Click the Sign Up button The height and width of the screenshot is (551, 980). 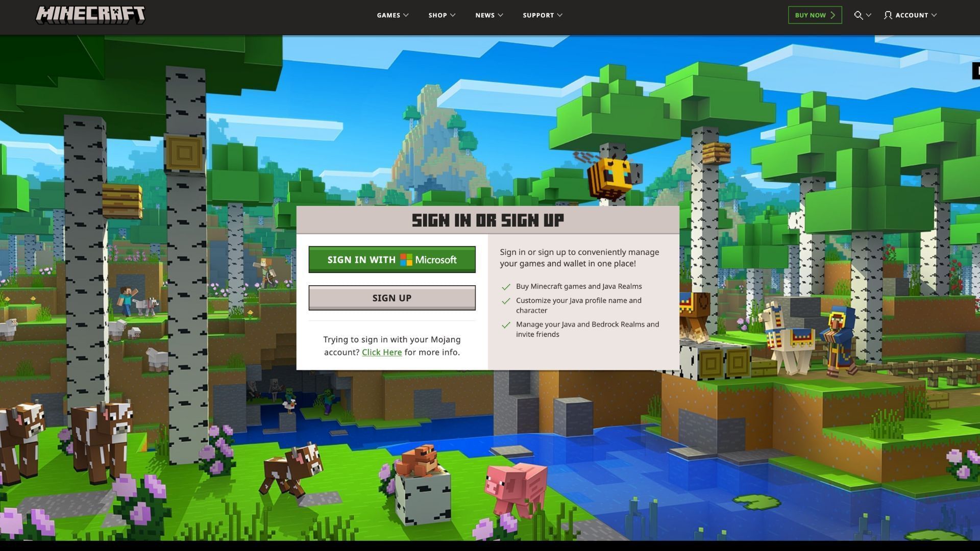tap(392, 298)
